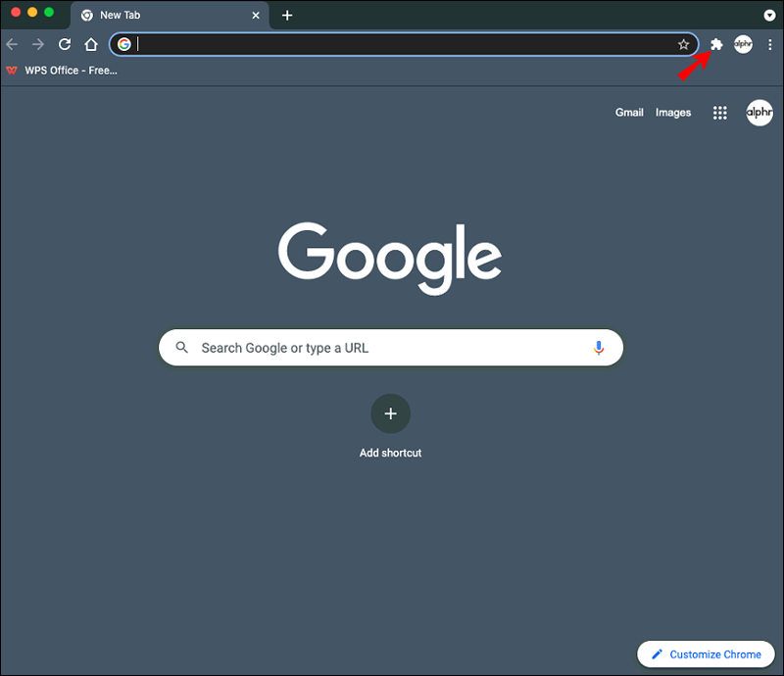Click the Add shortcut label
This screenshot has height=676, width=784.
[390, 453]
